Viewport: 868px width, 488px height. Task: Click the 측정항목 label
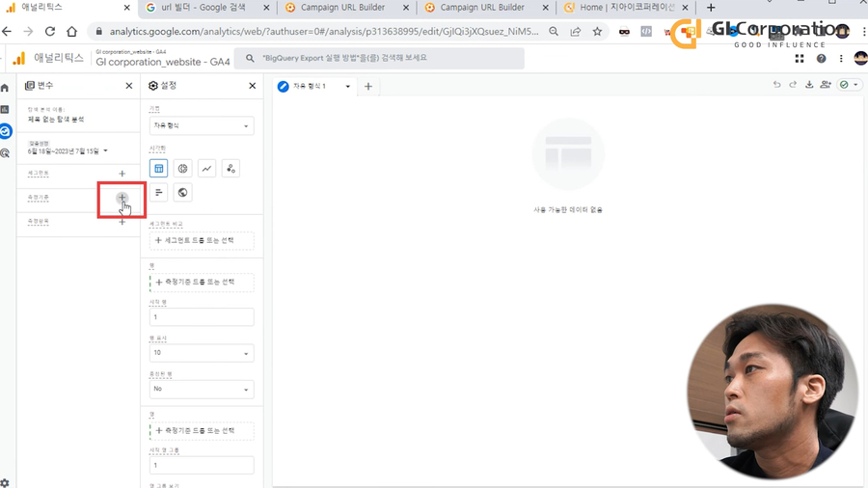39,221
